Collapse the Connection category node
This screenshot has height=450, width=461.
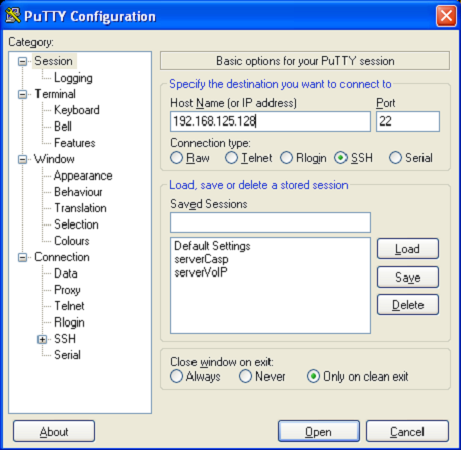tap(22, 257)
